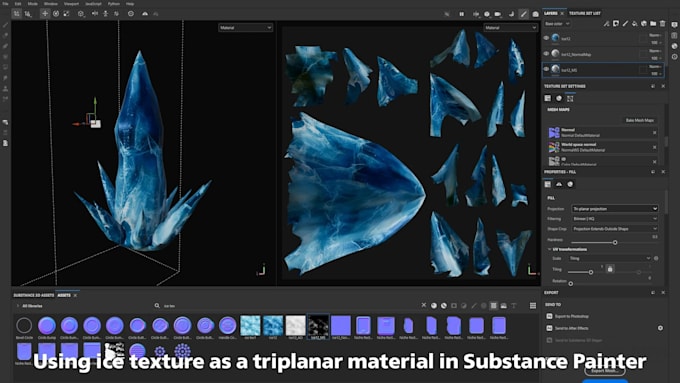Viewport: 680px width, 383px height.
Task: Select the first top-left toolbar view icon
Action: tap(16, 14)
